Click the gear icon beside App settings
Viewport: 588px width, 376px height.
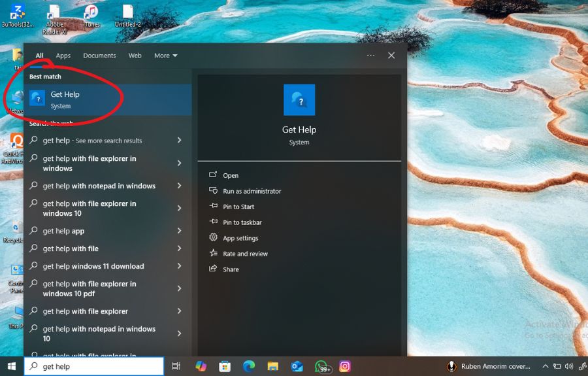[x=213, y=237]
